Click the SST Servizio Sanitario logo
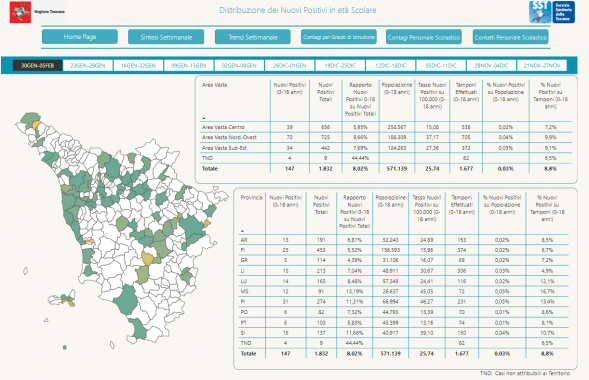The height and width of the screenshot is (380, 589). (552, 12)
